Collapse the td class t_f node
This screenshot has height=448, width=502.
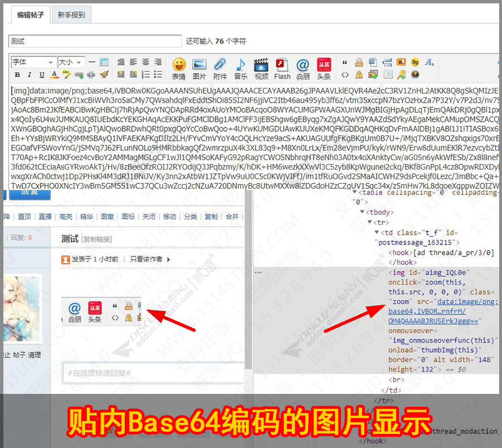coord(377,232)
